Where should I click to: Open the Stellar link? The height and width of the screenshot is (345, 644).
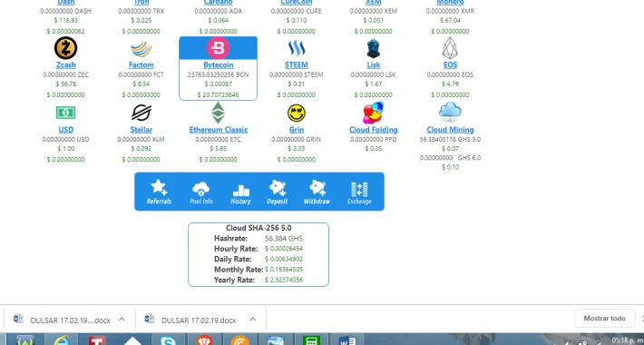(x=141, y=130)
